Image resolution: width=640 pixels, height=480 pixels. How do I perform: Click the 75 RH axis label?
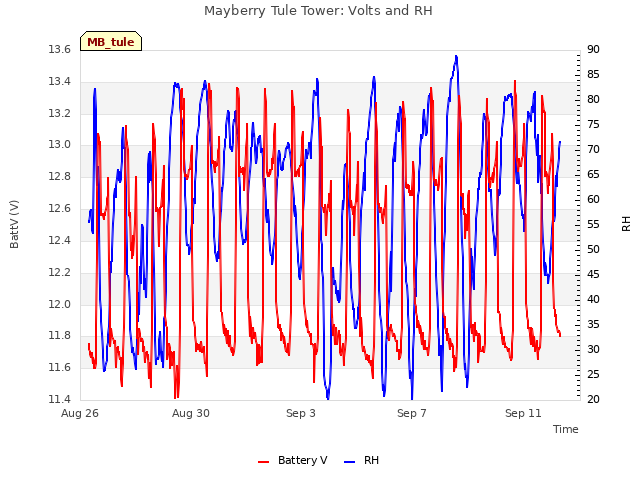593,124
